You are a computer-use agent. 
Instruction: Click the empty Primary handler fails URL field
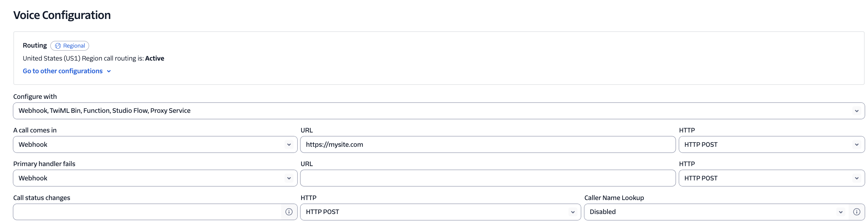pos(487,178)
